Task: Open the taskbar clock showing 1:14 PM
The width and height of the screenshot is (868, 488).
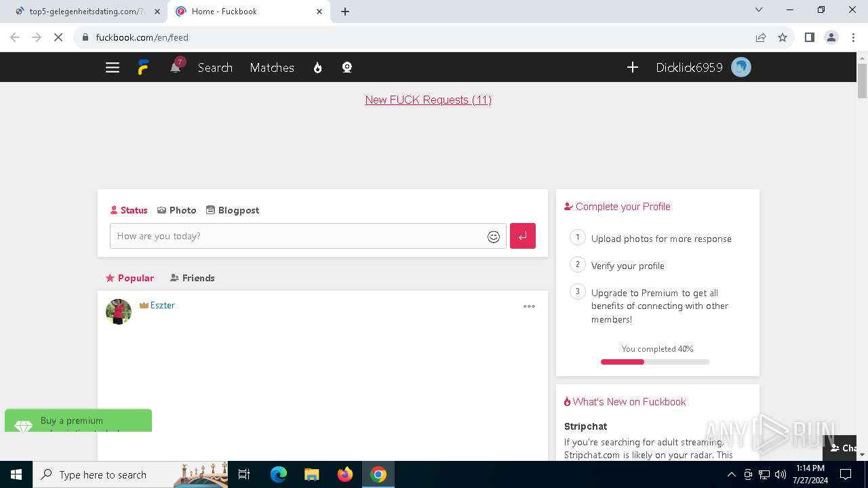Action: 810,474
